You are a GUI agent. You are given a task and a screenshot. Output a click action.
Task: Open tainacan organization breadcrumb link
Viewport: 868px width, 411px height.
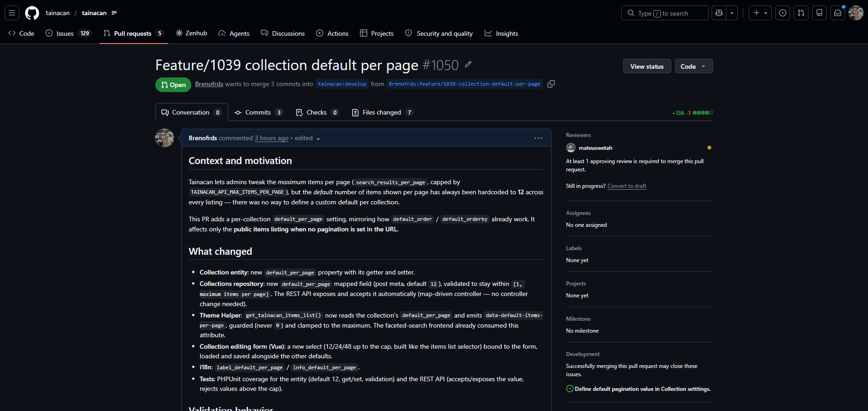click(x=58, y=13)
